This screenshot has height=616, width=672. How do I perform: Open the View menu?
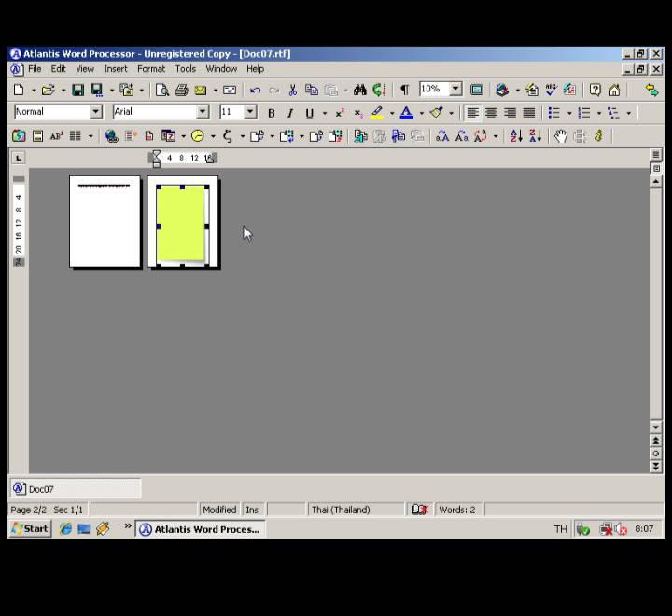85,69
